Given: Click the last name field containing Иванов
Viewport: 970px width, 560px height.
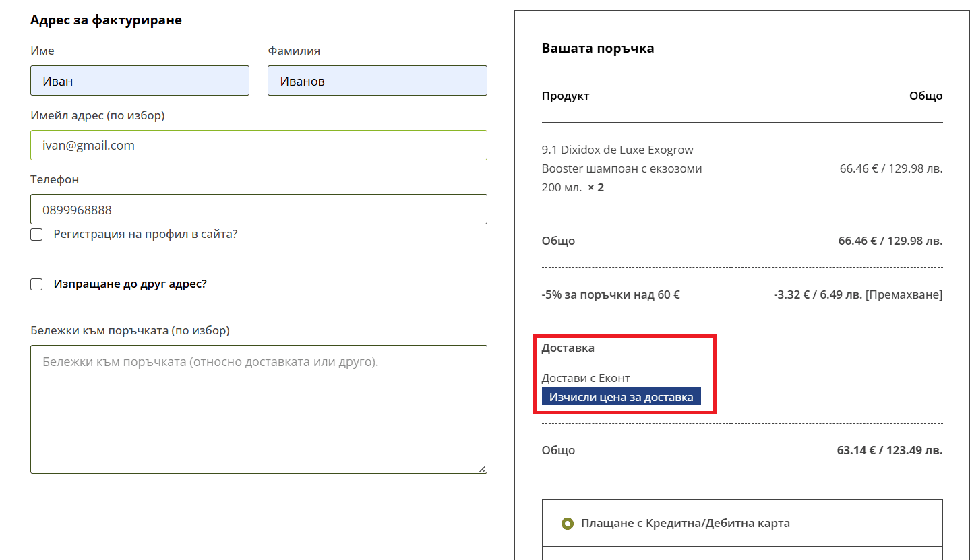Looking at the screenshot, I should point(377,80).
